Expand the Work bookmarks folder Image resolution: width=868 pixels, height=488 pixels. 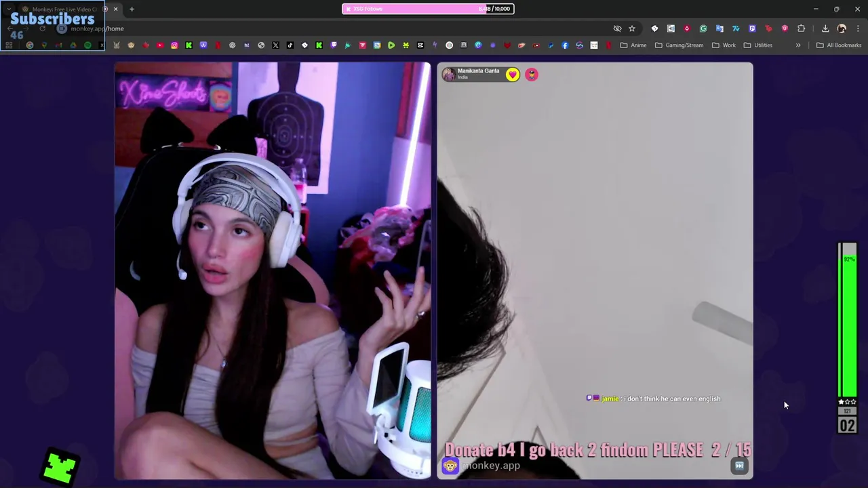(x=724, y=45)
